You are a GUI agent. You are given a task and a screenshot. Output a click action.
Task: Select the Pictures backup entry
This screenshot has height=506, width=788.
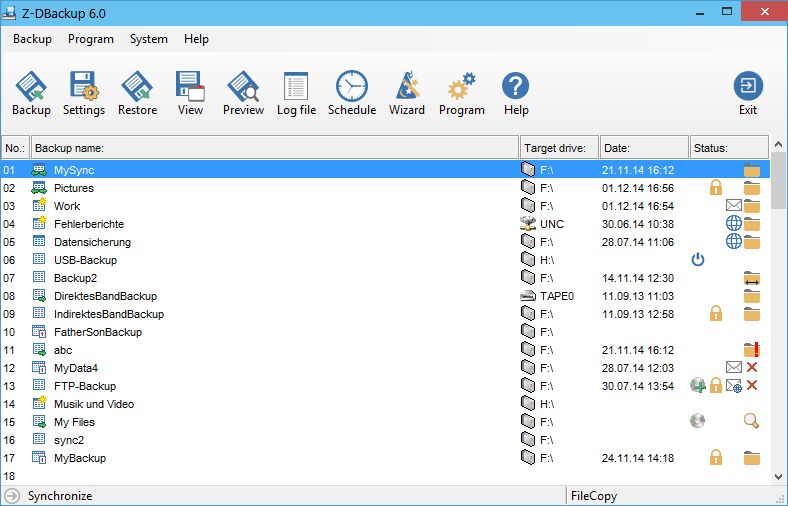click(385, 188)
